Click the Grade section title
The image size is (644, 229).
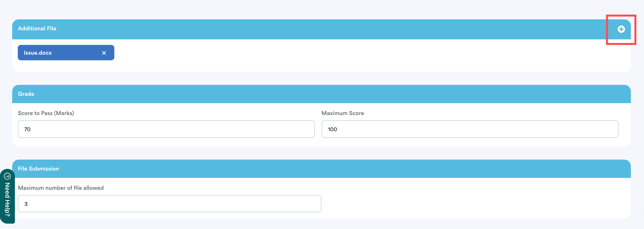[x=26, y=94]
